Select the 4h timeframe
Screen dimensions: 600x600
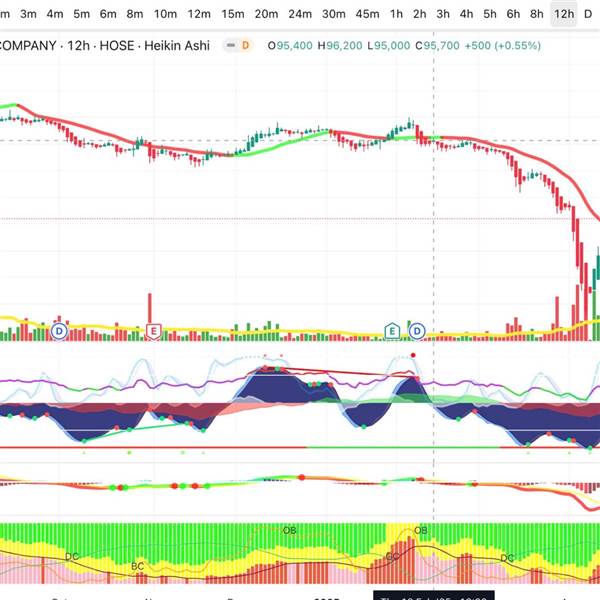[x=466, y=14]
